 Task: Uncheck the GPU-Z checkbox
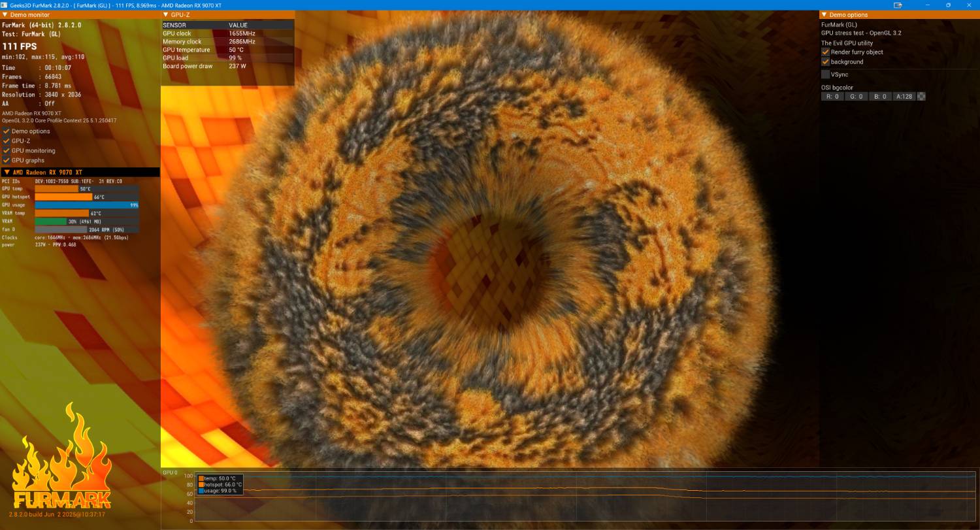tap(7, 141)
